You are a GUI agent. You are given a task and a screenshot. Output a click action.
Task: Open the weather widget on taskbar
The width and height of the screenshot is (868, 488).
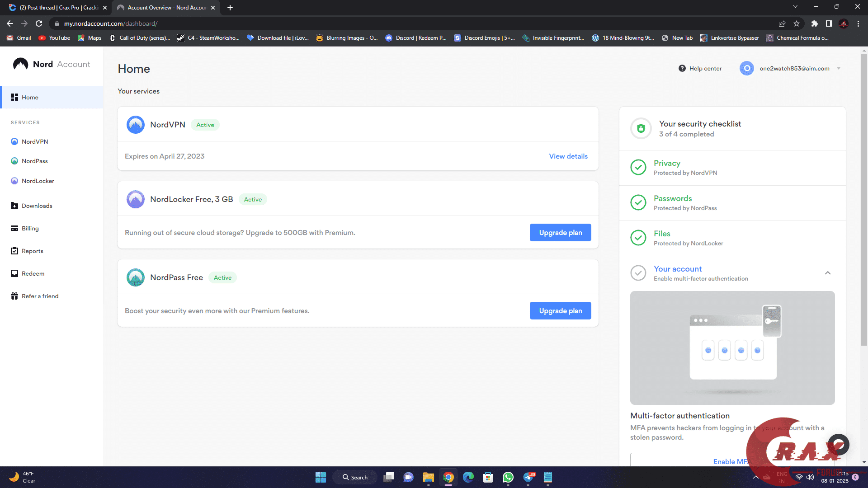[22, 477]
